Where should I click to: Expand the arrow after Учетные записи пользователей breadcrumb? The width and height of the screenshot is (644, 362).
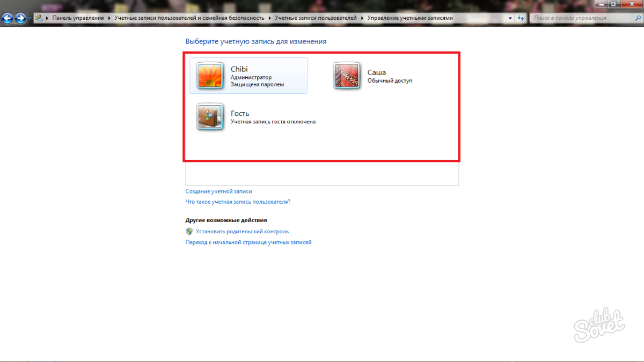click(x=362, y=18)
